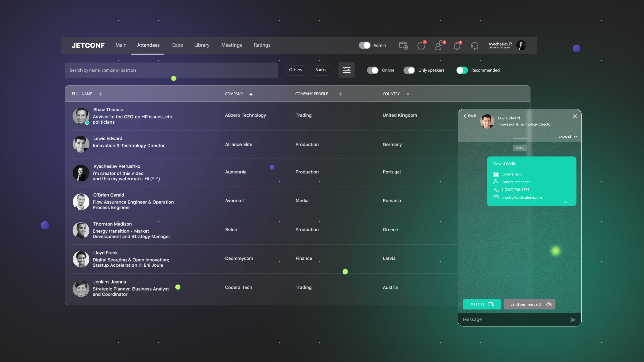Switch to the Meetings tab

click(x=231, y=45)
